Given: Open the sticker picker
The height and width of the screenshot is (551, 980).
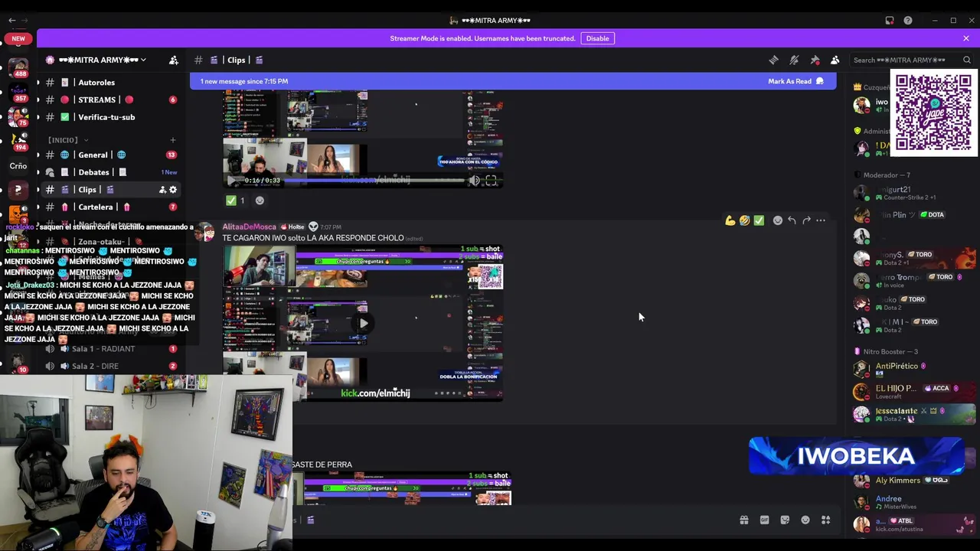Looking at the screenshot, I should (x=785, y=520).
